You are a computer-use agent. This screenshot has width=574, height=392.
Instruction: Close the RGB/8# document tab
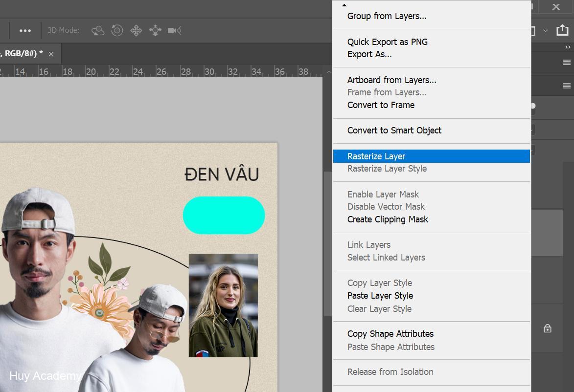[51, 54]
